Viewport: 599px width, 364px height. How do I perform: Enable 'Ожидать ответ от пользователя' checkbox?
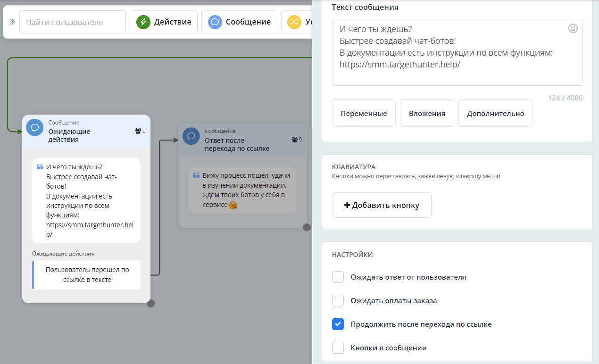[x=338, y=277]
